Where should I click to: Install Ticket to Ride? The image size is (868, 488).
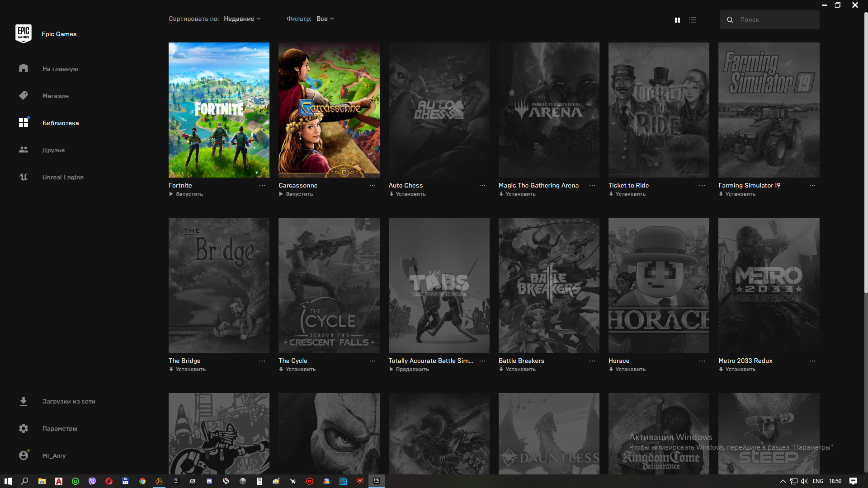pyautogui.click(x=627, y=194)
